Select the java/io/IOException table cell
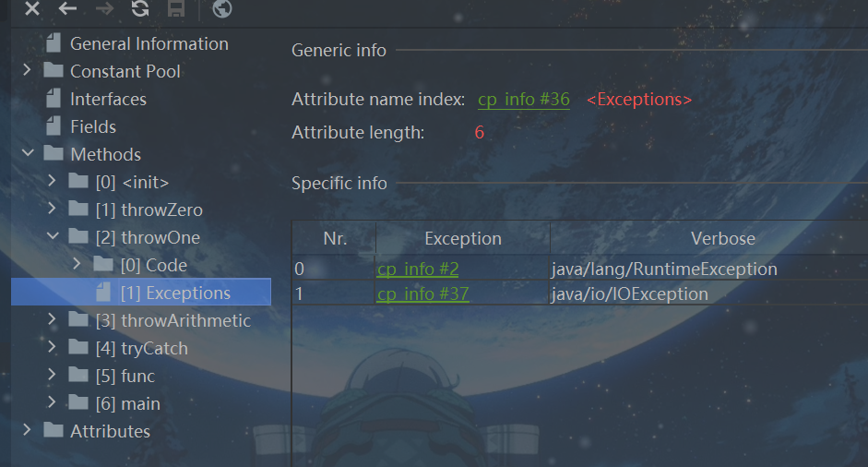The image size is (868, 467). pos(630,294)
